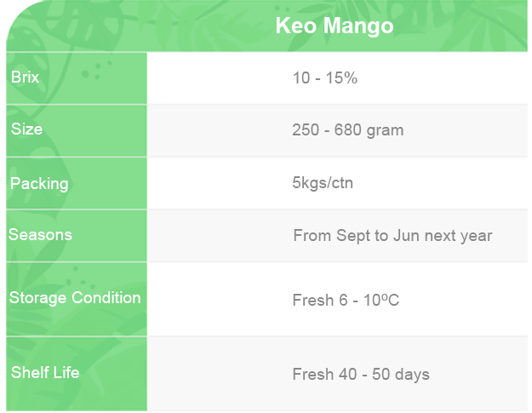532x413 pixels.
Task: Click the Keo Mango table title
Action: (334, 26)
